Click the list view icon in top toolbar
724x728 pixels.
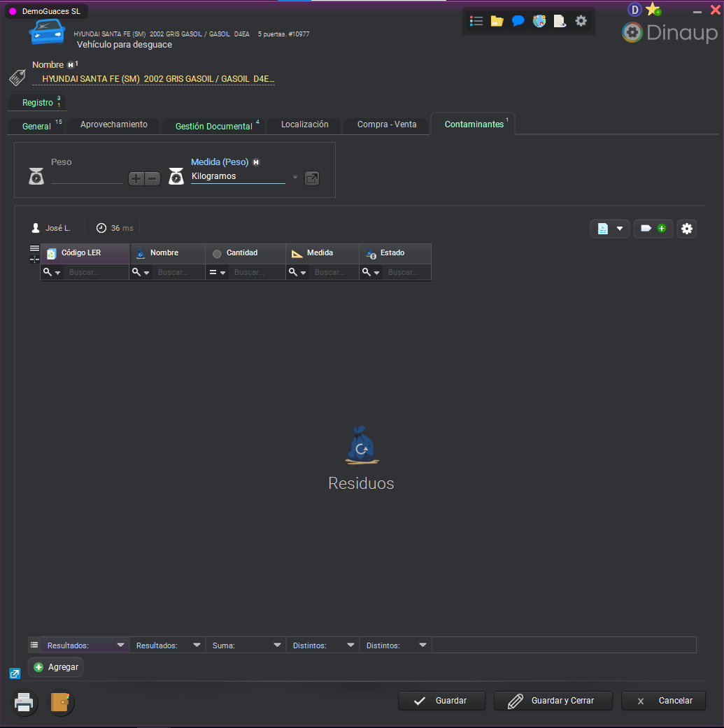click(476, 21)
